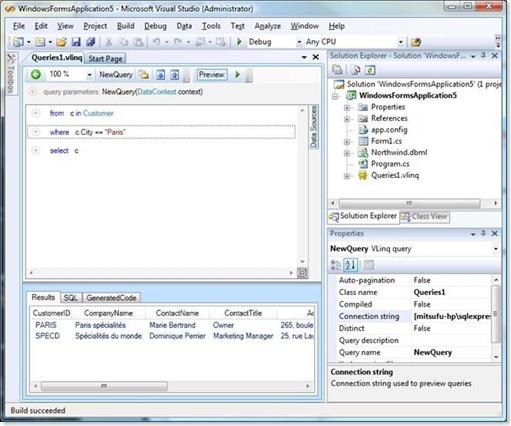Start debugging with the green play icon
Screen dimensions: 511x426
[239, 42]
